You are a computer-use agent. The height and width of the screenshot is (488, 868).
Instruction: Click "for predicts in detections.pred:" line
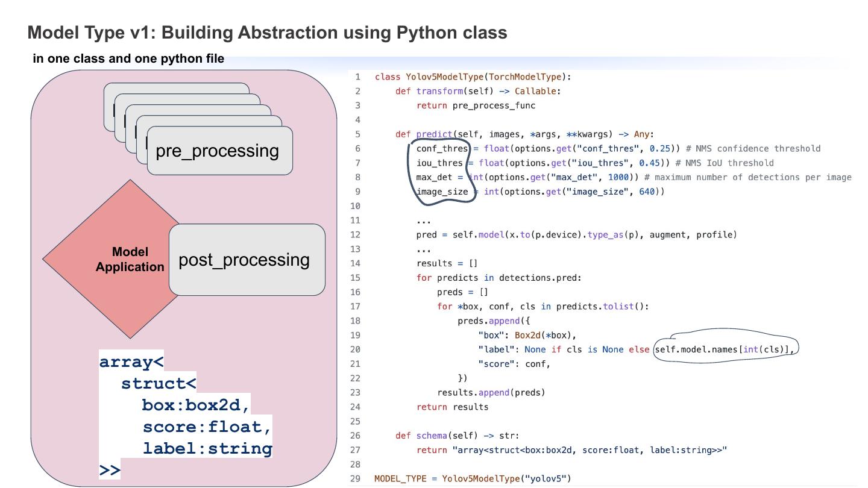tap(498, 278)
